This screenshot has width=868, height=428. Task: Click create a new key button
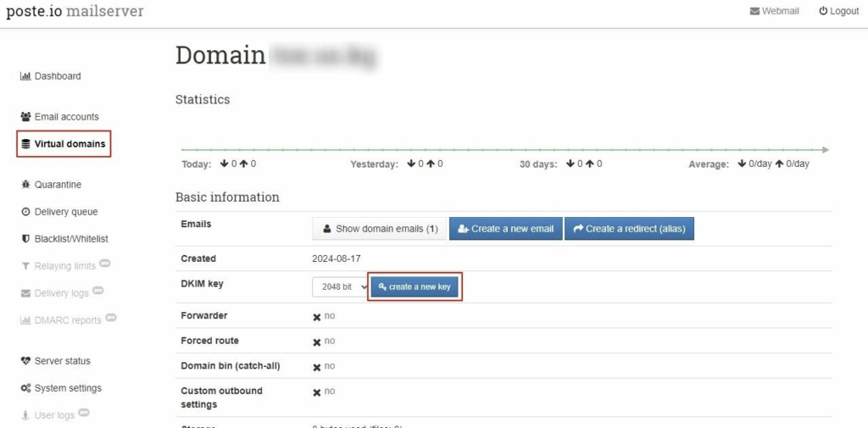[x=415, y=287]
